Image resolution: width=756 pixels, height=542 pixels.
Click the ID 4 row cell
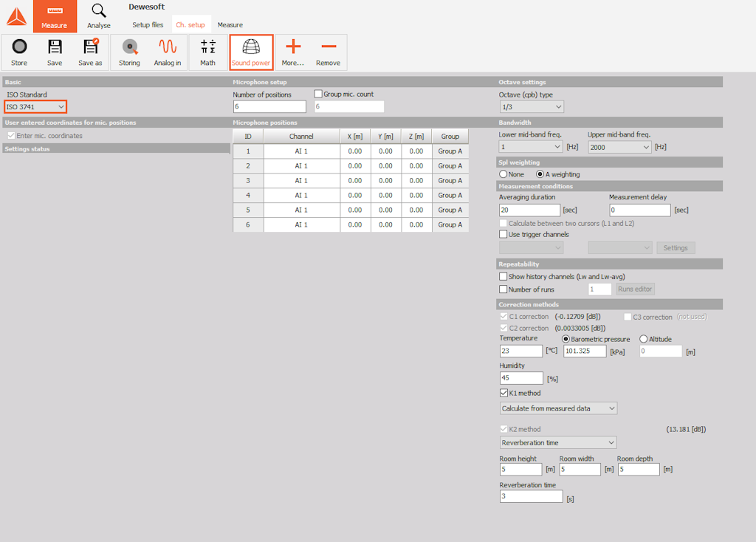248,195
